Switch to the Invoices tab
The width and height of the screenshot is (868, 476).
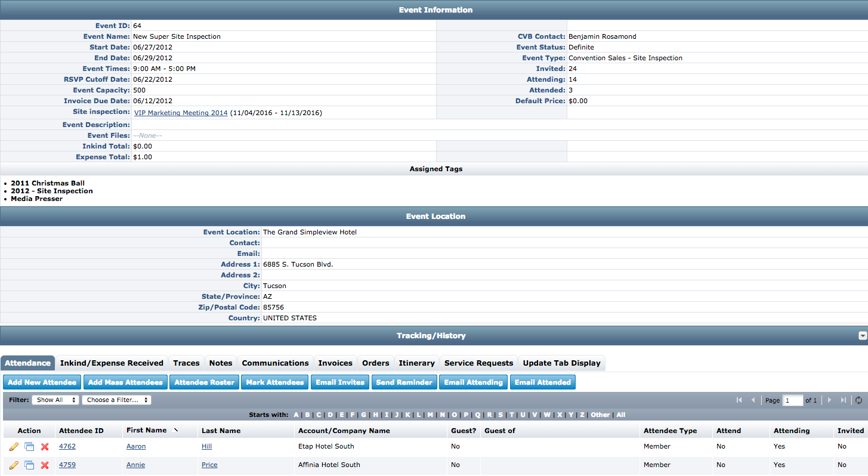[x=335, y=363]
